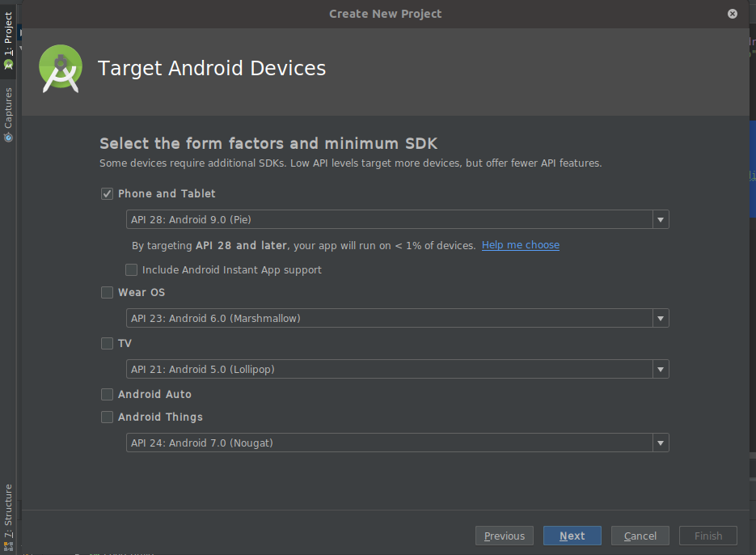Viewport: 756px width, 555px height.
Task: Check the TV form factor box
Action: click(107, 344)
